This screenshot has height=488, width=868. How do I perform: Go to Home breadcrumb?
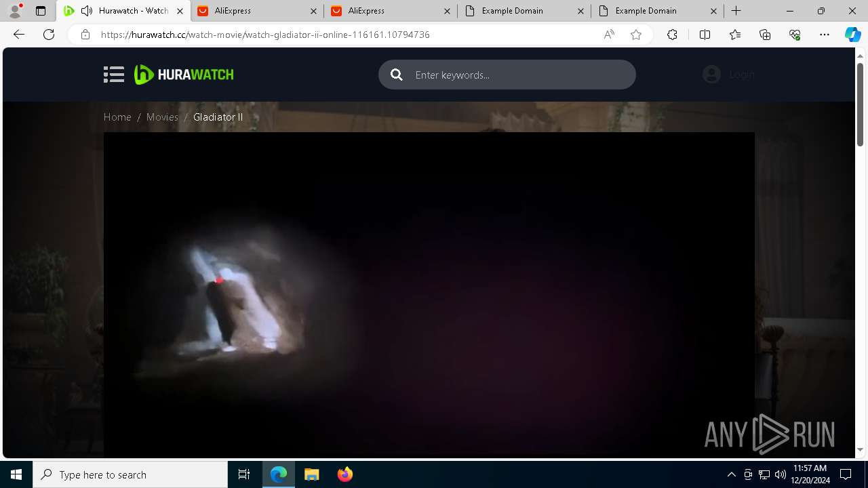point(117,117)
